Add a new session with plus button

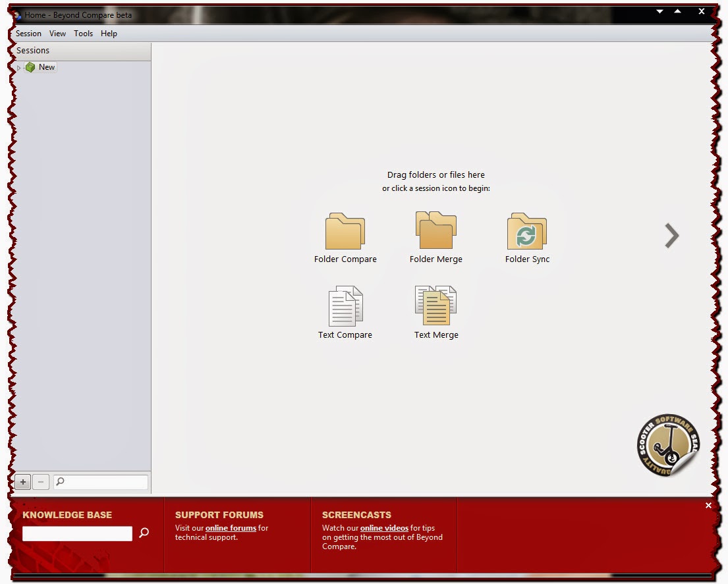coord(23,482)
